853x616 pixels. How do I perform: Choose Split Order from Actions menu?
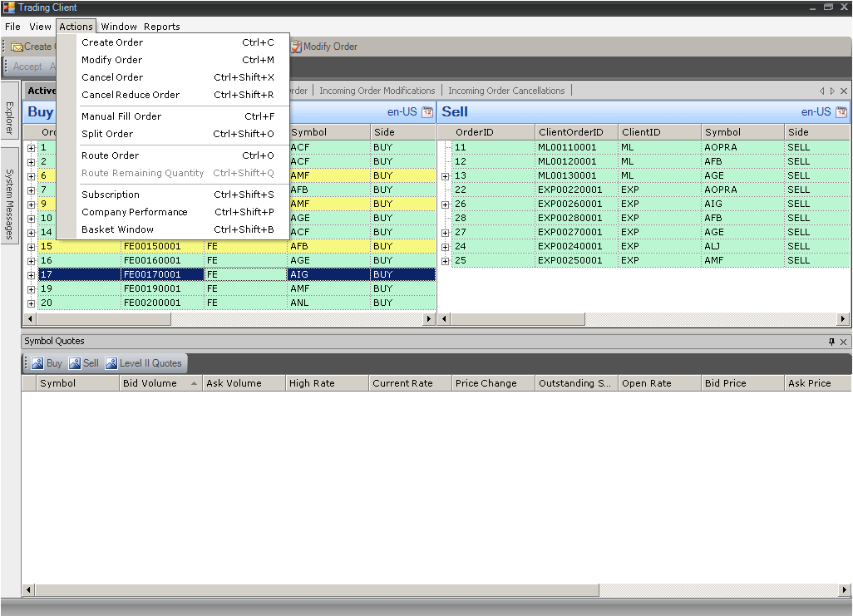tap(107, 134)
